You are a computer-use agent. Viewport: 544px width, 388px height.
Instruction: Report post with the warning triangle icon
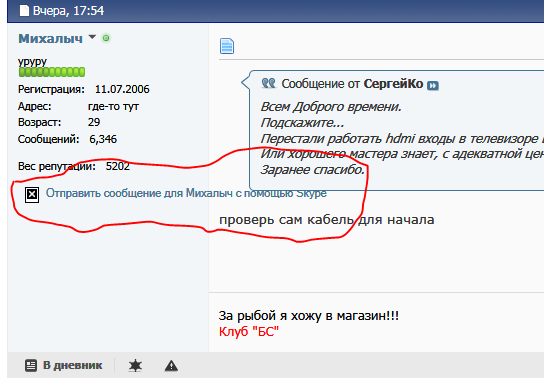(x=171, y=366)
